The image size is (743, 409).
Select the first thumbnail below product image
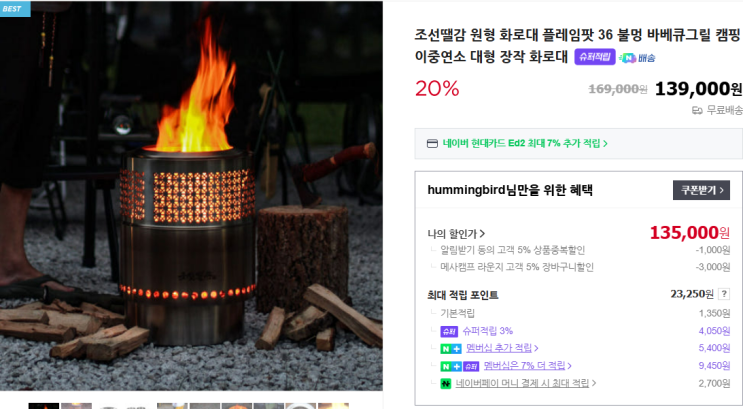[44, 406]
